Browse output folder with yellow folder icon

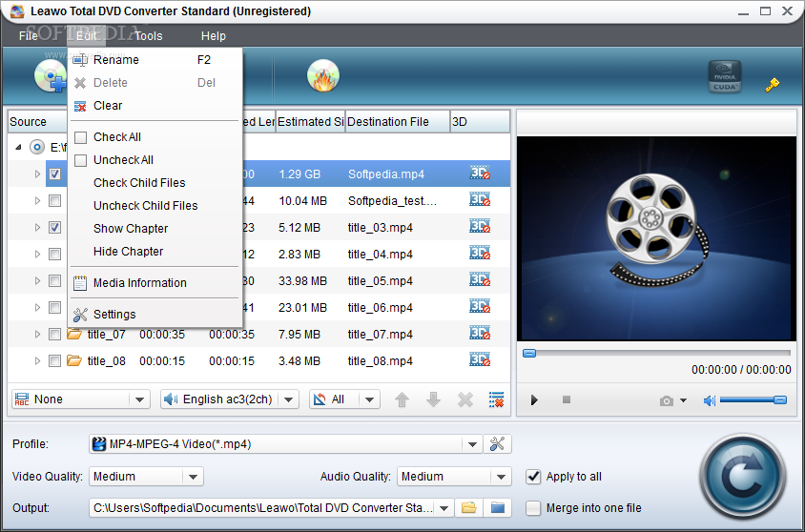pyautogui.click(x=468, y=508)
